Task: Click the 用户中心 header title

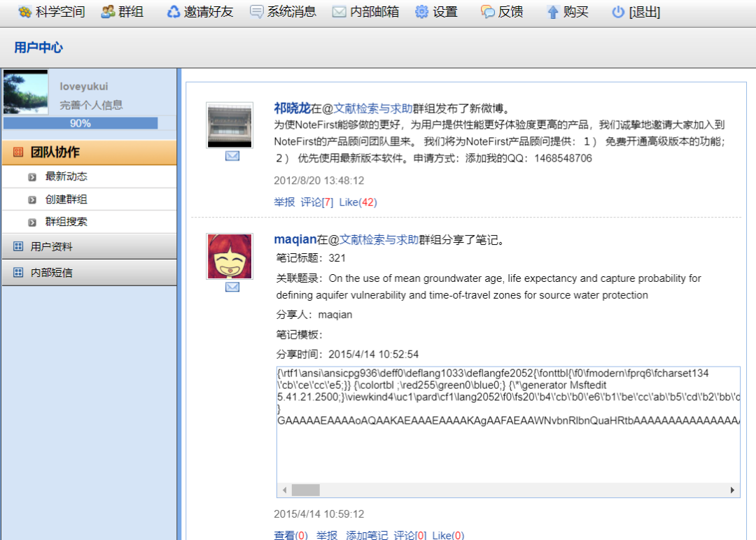Action: 38,47
